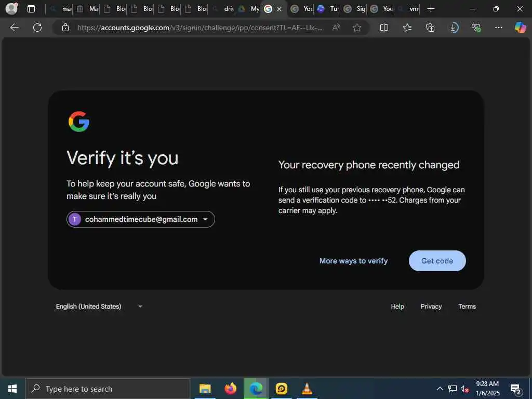This screenshot has height=399, width=532.
Task: View site information lock icon
Action: click(x=65, y=28)
